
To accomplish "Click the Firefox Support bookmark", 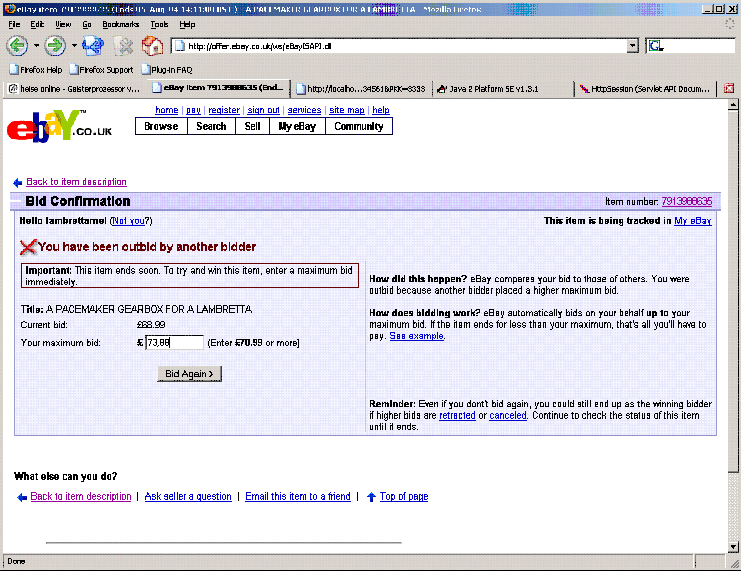I will tap(101, 70).
